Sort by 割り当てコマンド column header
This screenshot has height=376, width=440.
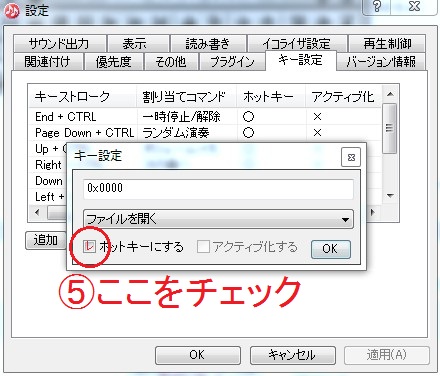click(187, 97)
